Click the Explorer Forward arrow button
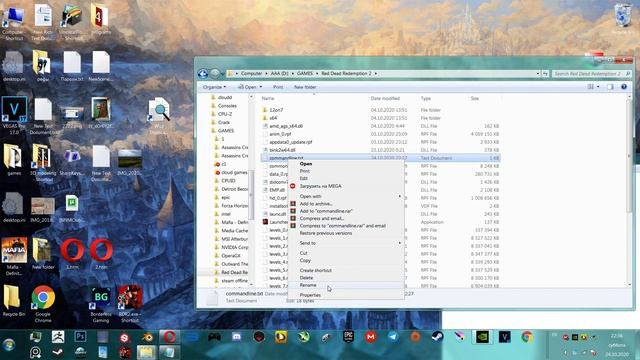Screen dimensions: 640x360 coord(215,74)
